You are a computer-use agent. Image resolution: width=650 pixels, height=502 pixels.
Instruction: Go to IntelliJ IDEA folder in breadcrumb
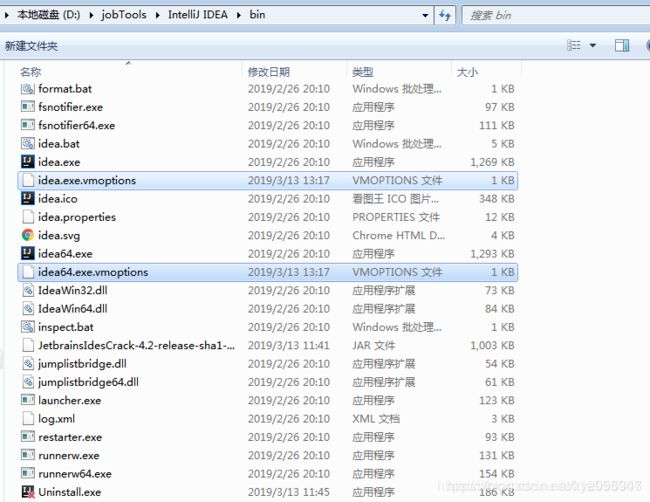click(x=198, y=15)
